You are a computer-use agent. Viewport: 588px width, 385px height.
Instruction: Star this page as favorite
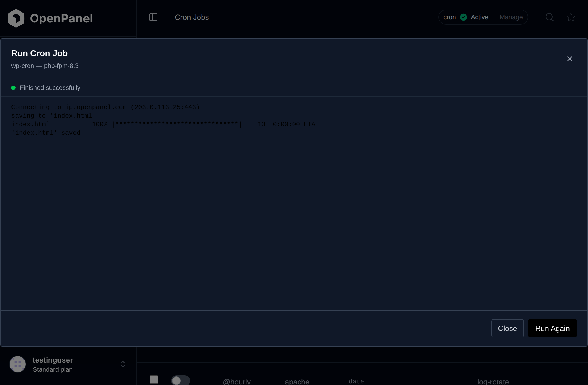click(x=571, y=17)
